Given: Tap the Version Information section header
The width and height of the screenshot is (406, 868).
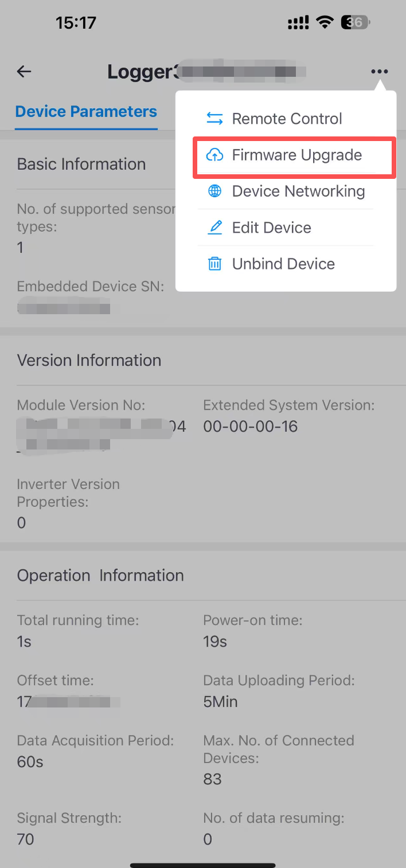Looking at the screenshot, I should [89, 360].
